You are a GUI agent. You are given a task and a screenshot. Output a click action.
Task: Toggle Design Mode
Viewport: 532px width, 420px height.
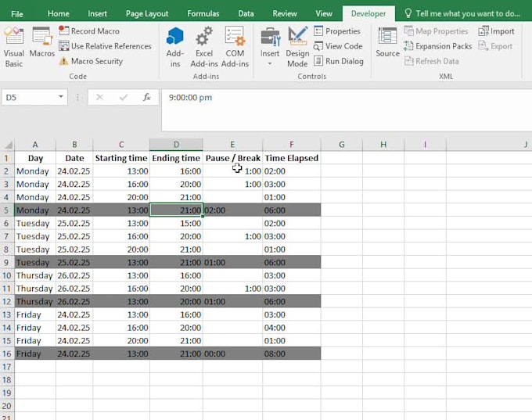(x=297, y=47)
